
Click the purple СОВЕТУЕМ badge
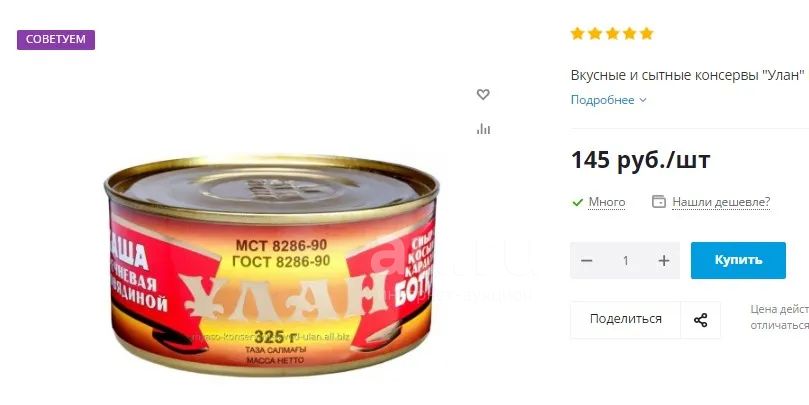coord(56,40)
